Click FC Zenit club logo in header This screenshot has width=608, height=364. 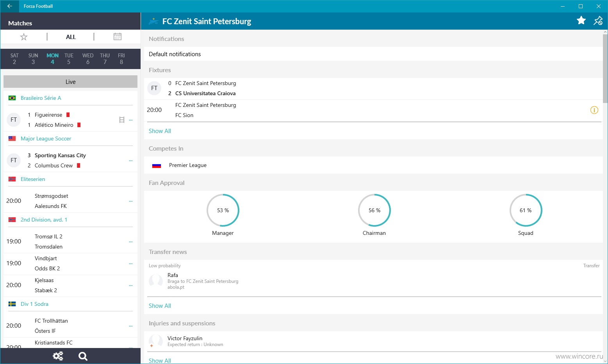click(153, 21)
